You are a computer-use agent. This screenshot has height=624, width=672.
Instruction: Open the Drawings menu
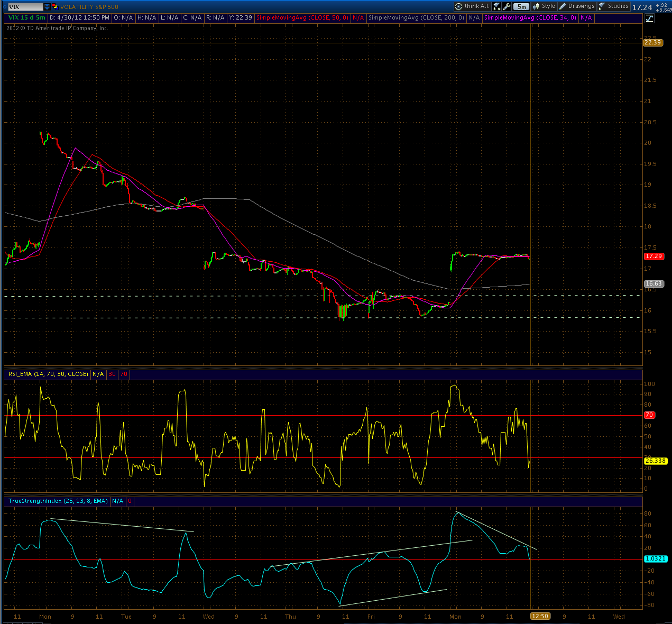(577, 6)
